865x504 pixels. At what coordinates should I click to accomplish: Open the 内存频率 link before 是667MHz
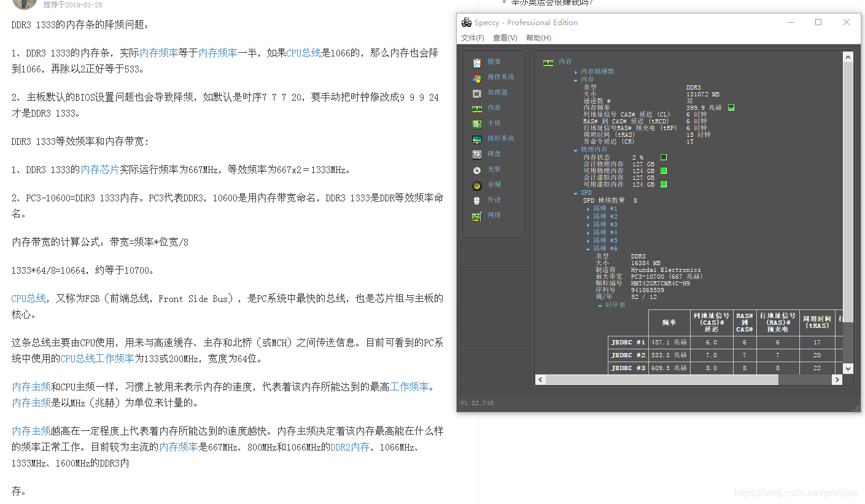[x=179, y=447]
